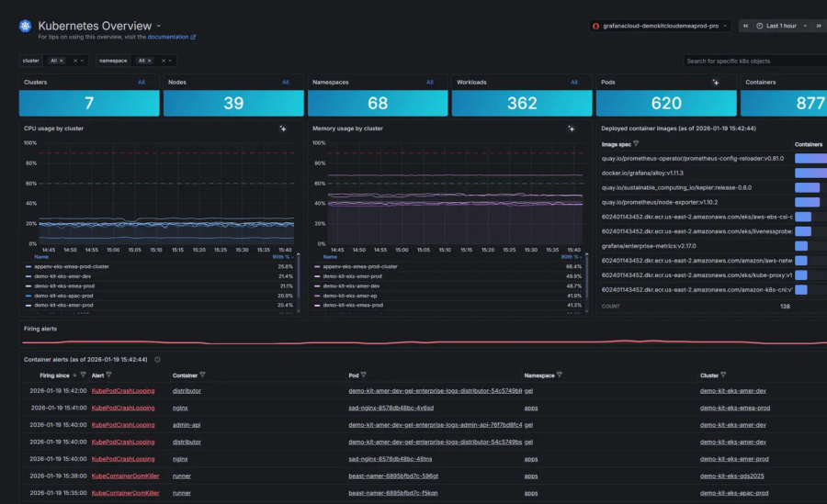Filter the Cluster column
Image resolution: width=827 pixels, height=504 pixels.
723,375
